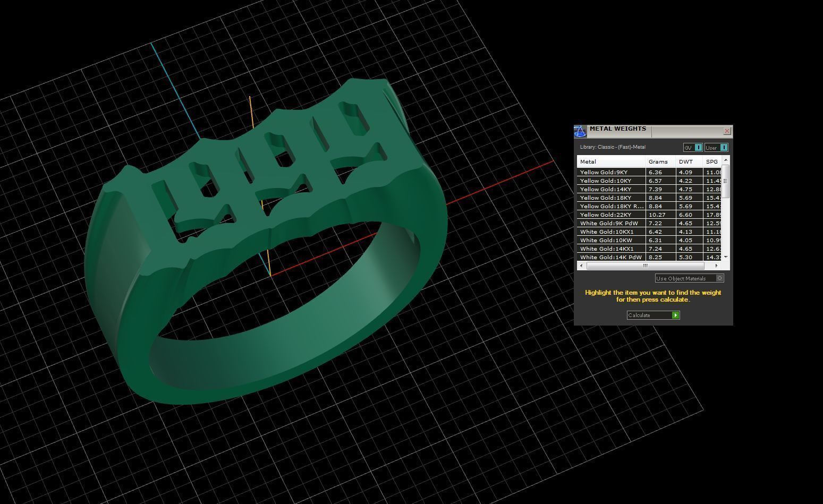This screenshot has height=504, width=823.
Task: Click the 7.39 grams value for 14KY
Action: point(655,189)
